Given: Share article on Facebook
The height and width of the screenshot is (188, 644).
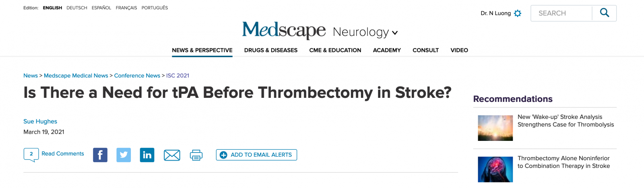Looking at the screenshot, I should click(x=100, y=155).
